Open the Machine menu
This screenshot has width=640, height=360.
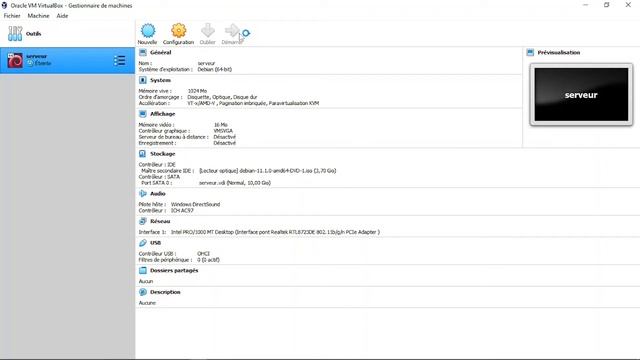tap(38, 16)
